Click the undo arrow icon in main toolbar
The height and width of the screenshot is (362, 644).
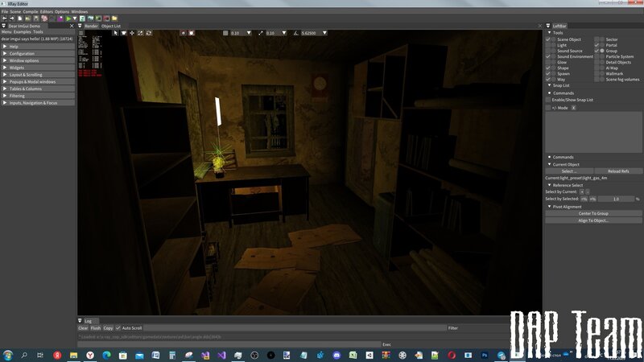5,18
